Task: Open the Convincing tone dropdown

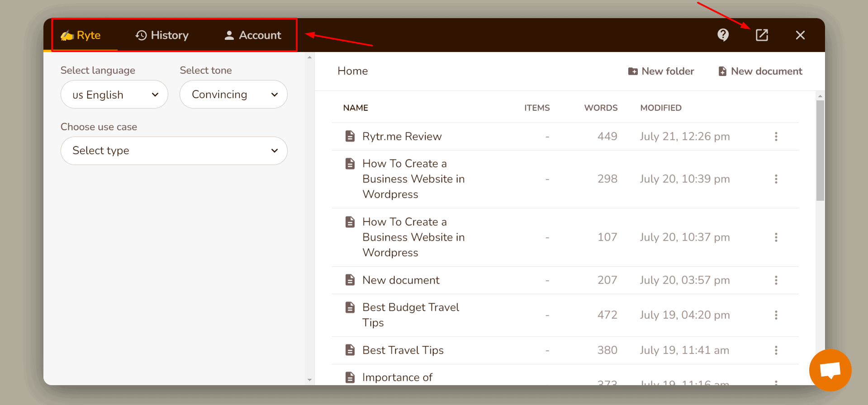Action: click(x=233, y=94)
